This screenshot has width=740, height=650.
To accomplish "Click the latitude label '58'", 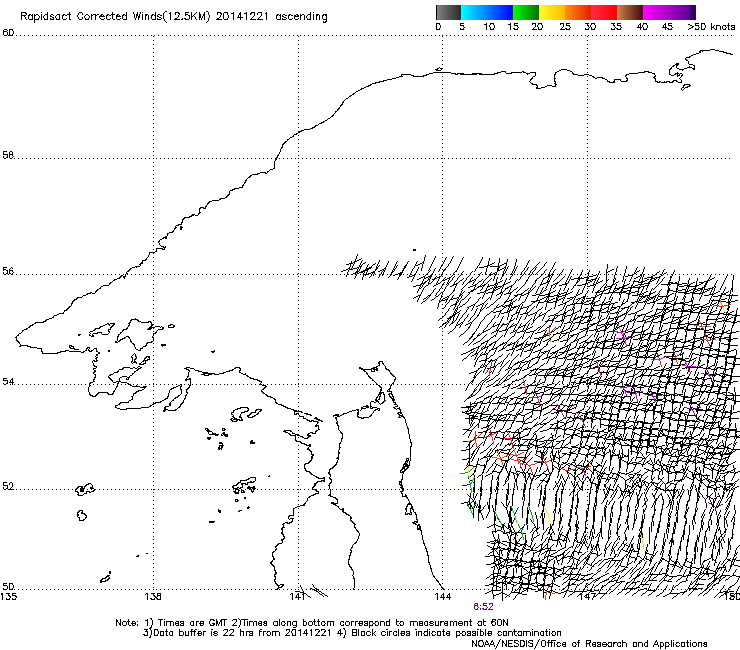I will tap(8, 155).
